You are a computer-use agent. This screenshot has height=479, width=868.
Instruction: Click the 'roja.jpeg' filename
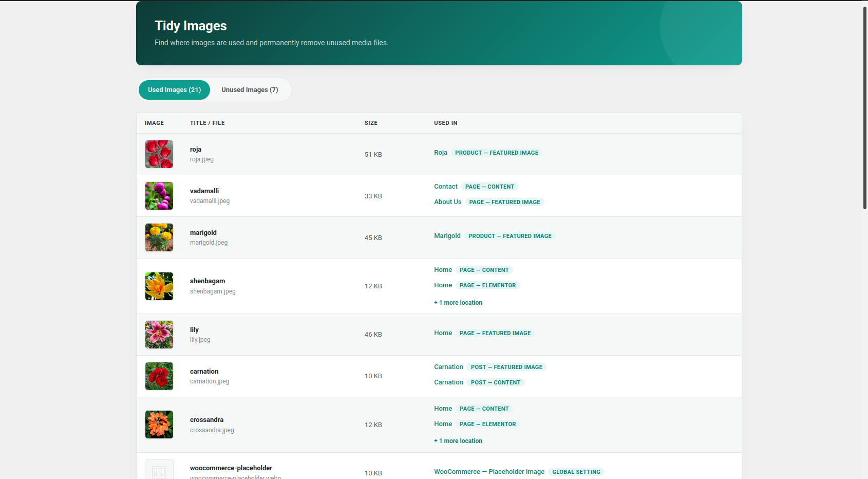point(202,159)
